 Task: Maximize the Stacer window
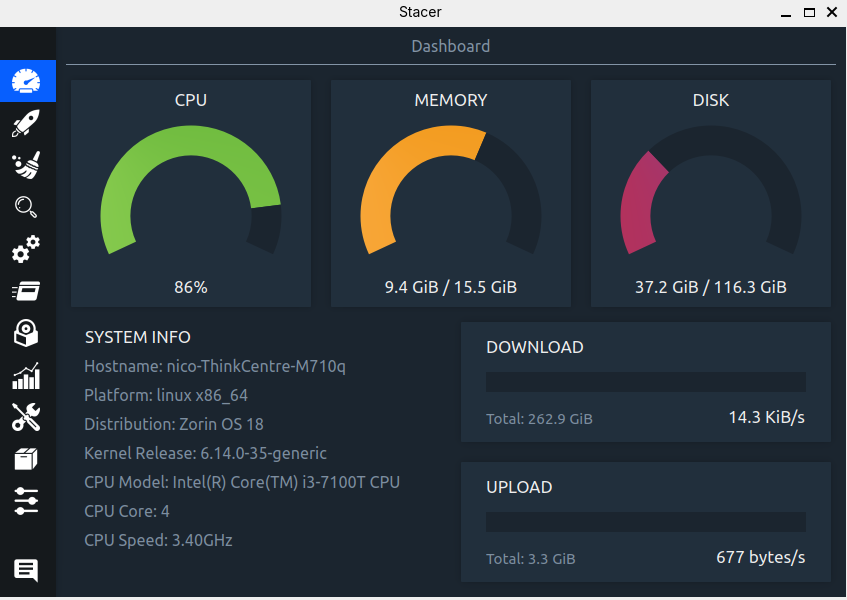[809, 12]
